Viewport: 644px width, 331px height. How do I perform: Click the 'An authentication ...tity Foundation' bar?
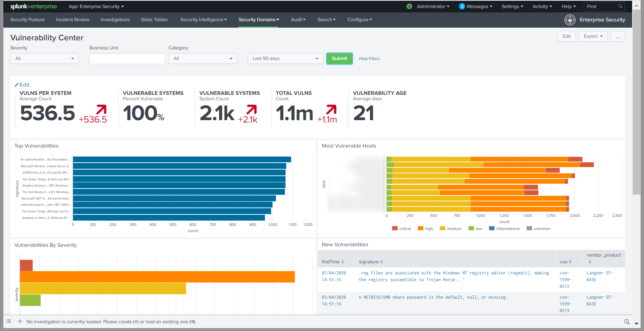pyautogui.click(x=182, y=159)
